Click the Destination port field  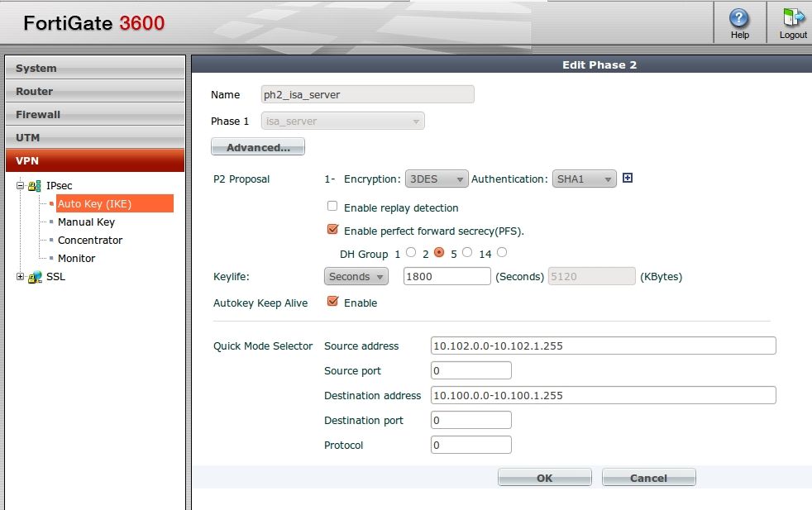pos(471,421)
